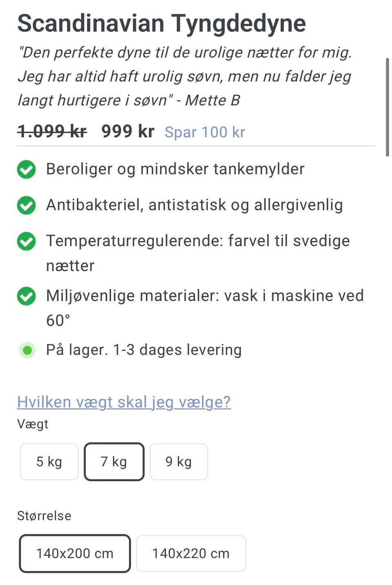Click the green stock status dot
392x585 pixels.
[x=27, y=350]
